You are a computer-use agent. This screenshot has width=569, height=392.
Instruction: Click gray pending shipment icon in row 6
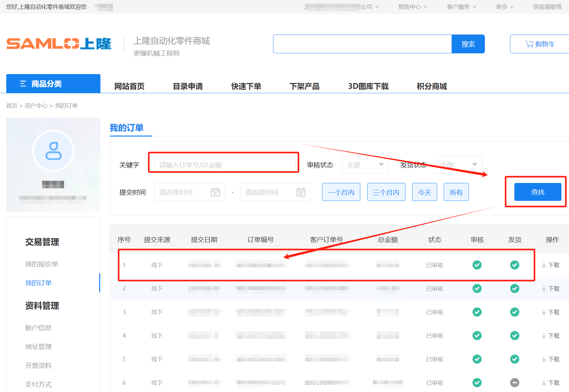(x=514, y=383)
